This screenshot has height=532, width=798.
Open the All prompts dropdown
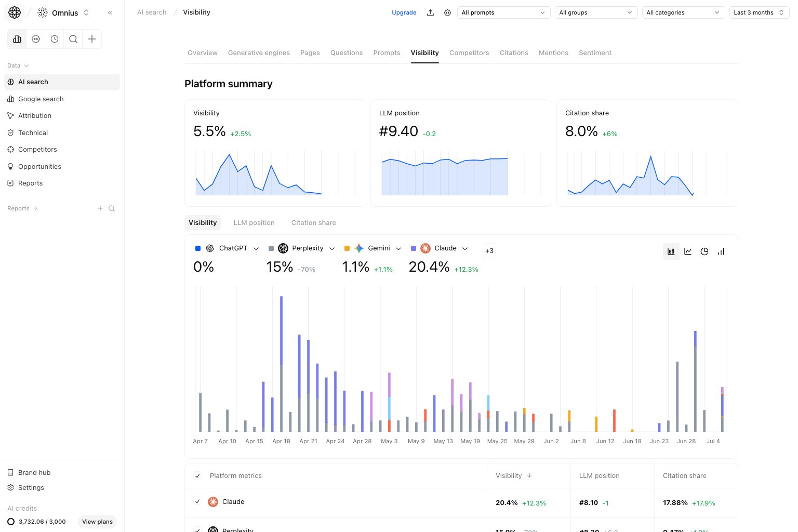[503, 12]
